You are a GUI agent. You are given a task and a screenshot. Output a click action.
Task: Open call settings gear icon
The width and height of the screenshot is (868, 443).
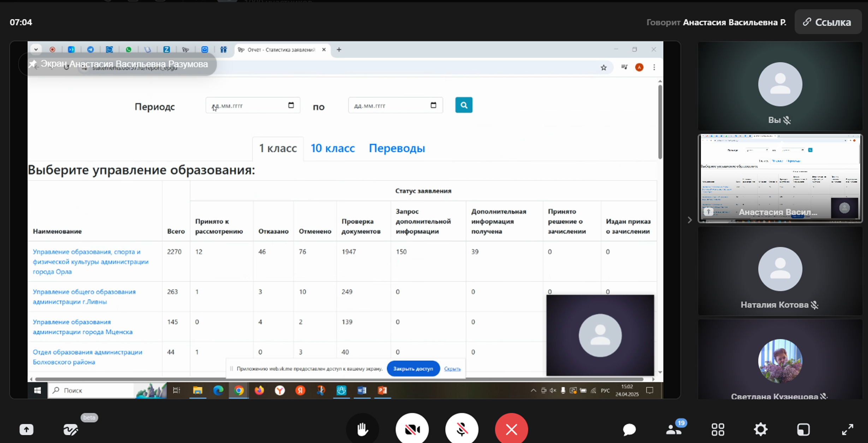pyautogui.click(x=760, y=430)
